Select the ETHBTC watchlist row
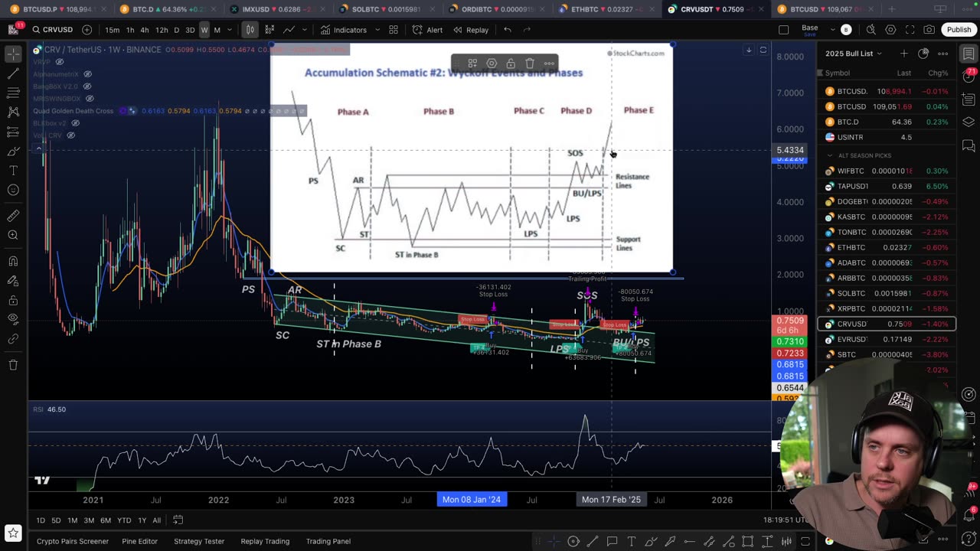The image size is (980, 551). (x=887, y=247)
